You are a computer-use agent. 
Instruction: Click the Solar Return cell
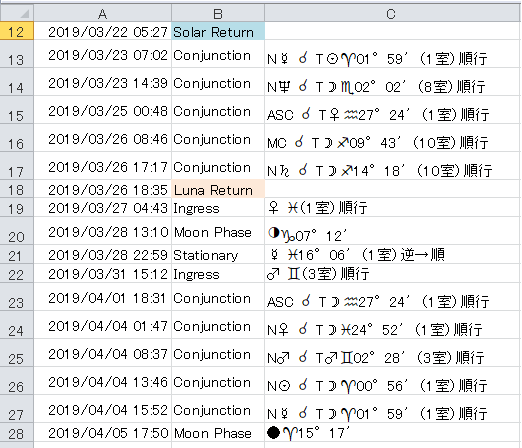[218, 31]
